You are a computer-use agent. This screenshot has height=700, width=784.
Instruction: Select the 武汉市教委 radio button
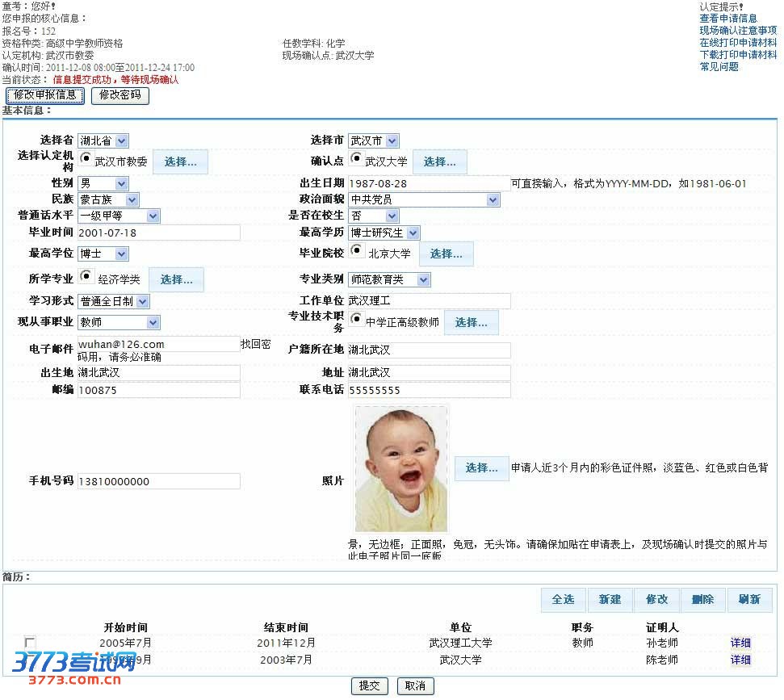click(86, 158)
